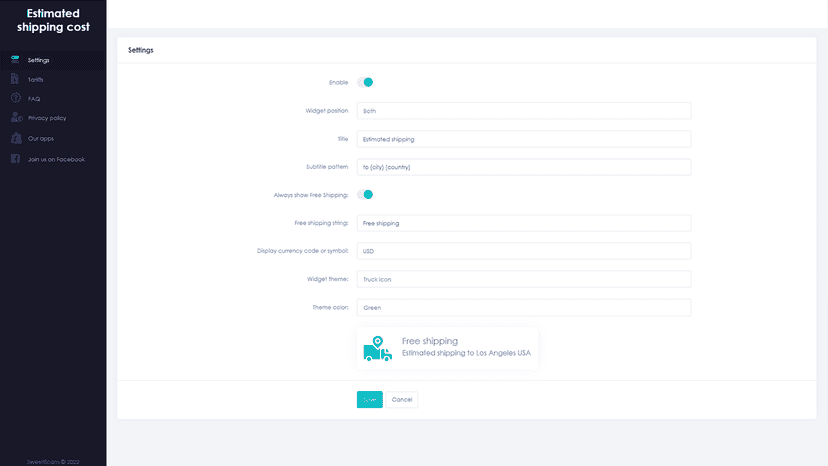The height and width of the screenshot is (466, 828).
Task: Open the Widget position dropdown
Action: point(524,111)
